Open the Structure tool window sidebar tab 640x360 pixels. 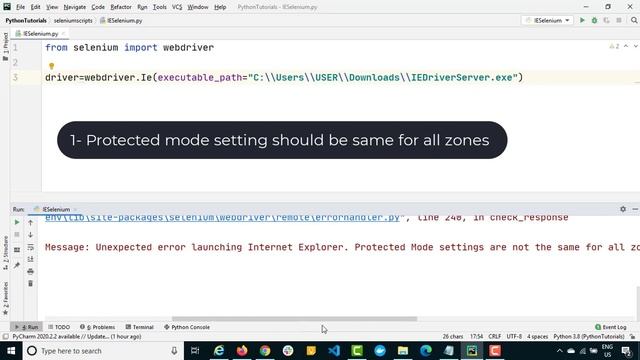(x=5, y=253)
